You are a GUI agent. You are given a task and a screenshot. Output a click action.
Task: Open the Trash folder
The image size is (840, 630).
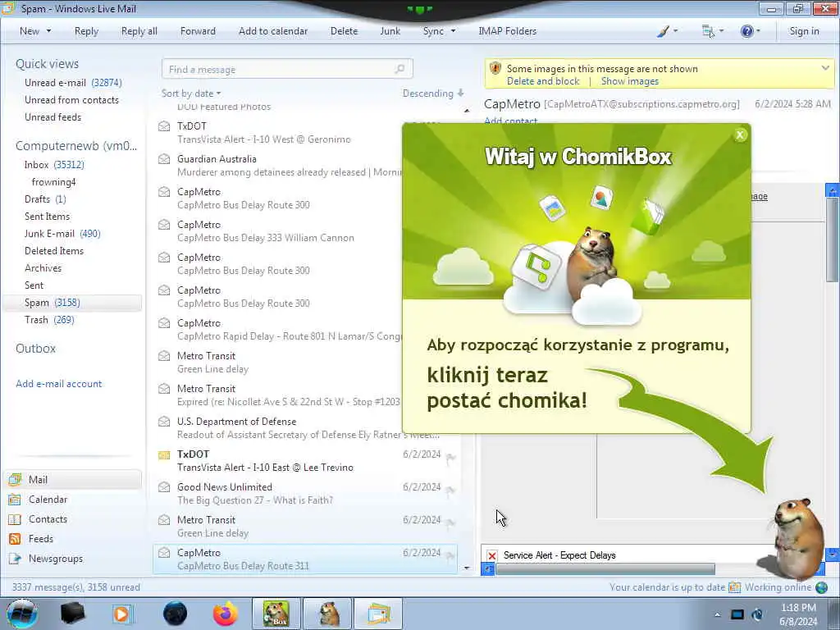(49, 320)
